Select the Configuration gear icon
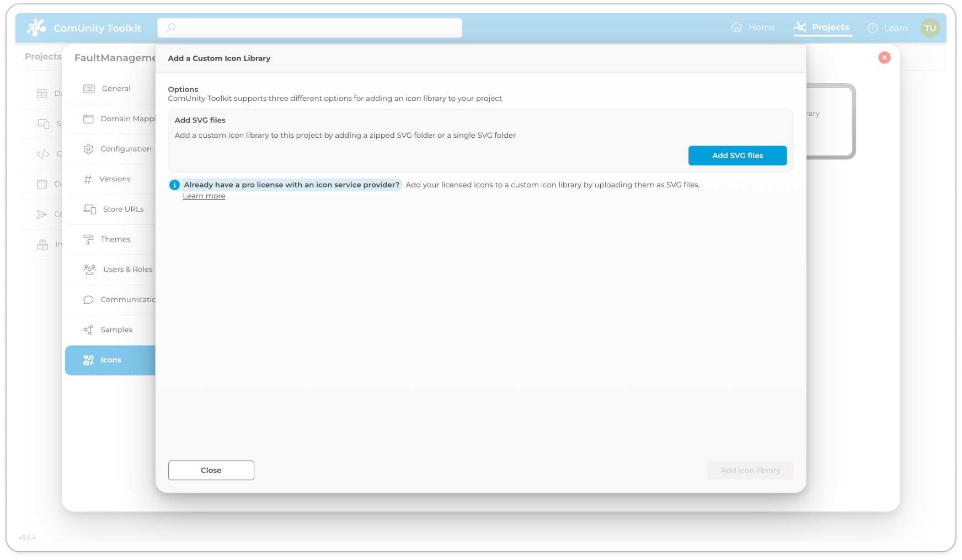This screenshot has height=560, width=962. coord(88,149)
